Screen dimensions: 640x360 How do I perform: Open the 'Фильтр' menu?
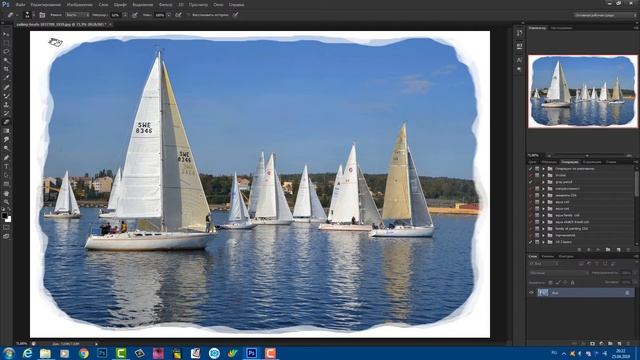165,4
